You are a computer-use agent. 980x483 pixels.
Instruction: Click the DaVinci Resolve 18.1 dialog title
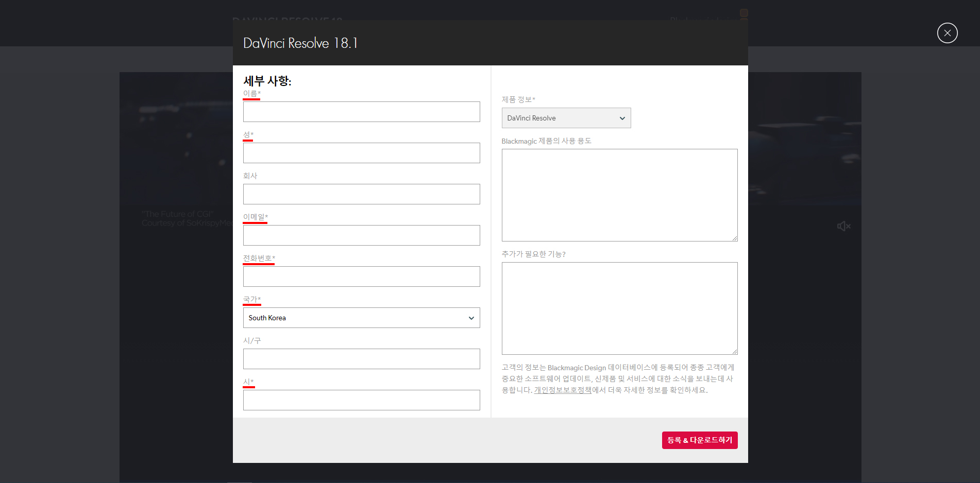[300, 43]
